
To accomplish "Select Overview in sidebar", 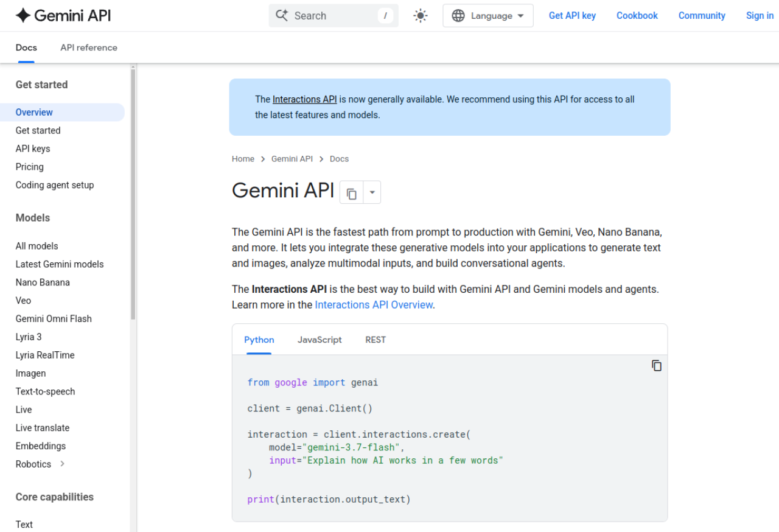I will coord(62,112).
